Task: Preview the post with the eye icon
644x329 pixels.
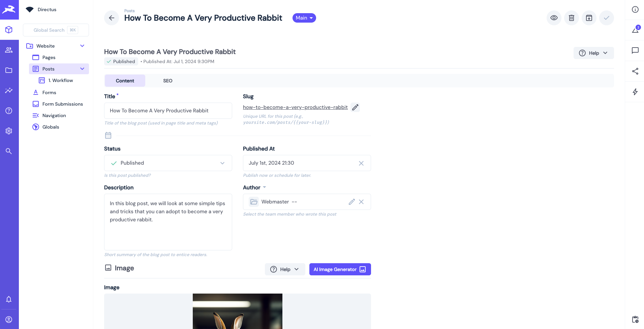Action: point(554,18)
